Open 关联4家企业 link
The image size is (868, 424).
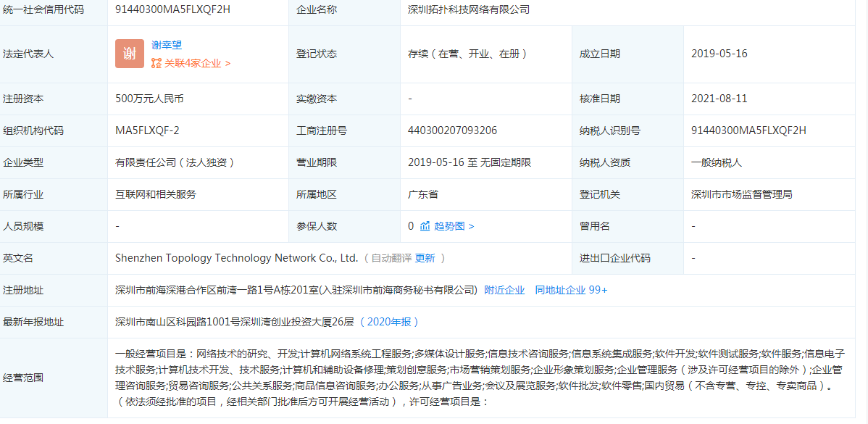pyautogui.click(x=197, y=63)
